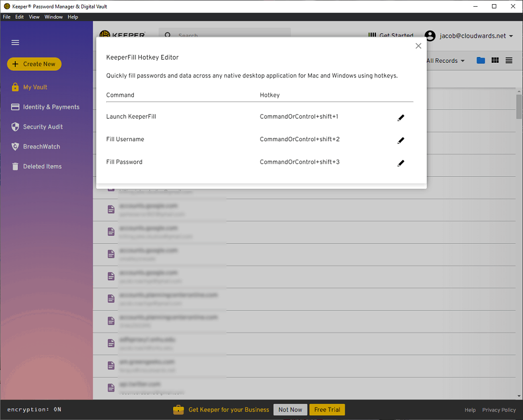Open the View menu
The height and width of the screenshot is (420, 523).
coord(34,17)
